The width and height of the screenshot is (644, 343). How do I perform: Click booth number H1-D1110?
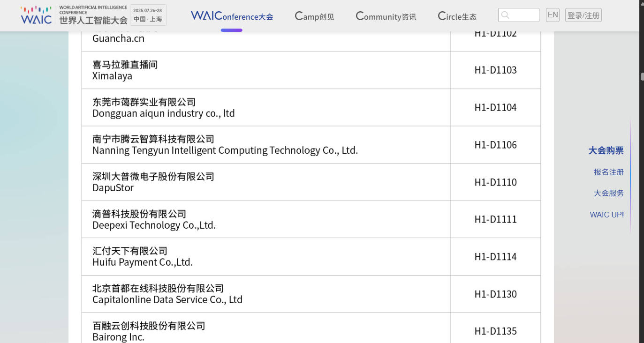pos(495,182)
